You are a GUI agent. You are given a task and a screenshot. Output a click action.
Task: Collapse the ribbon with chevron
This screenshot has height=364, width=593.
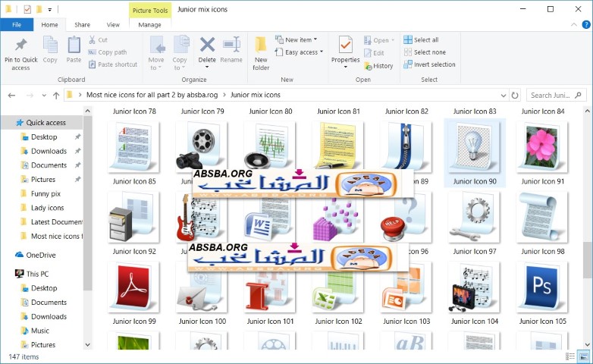click(574, 24)
